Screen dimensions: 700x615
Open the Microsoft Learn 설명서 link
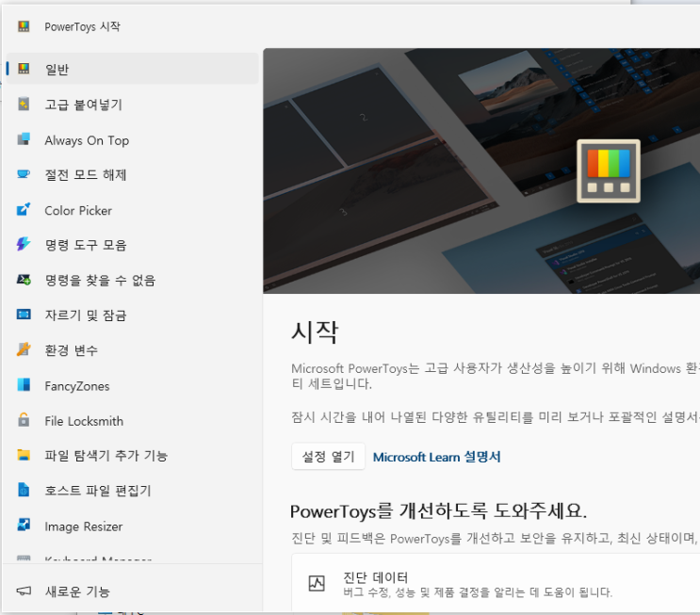436,457
